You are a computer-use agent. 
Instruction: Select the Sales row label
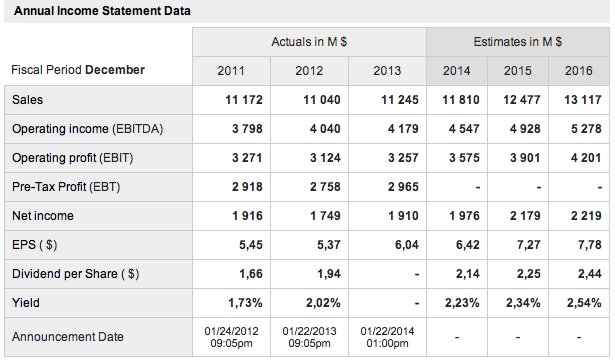point(27,100)
